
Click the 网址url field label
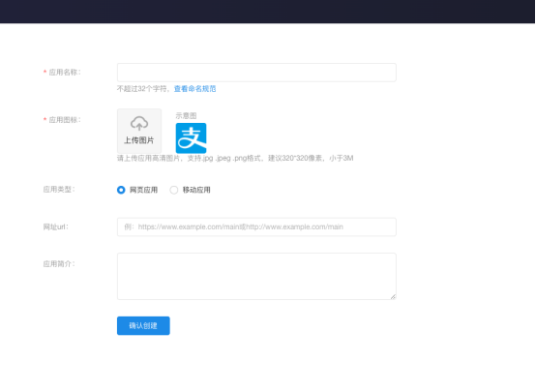(56, 226)
